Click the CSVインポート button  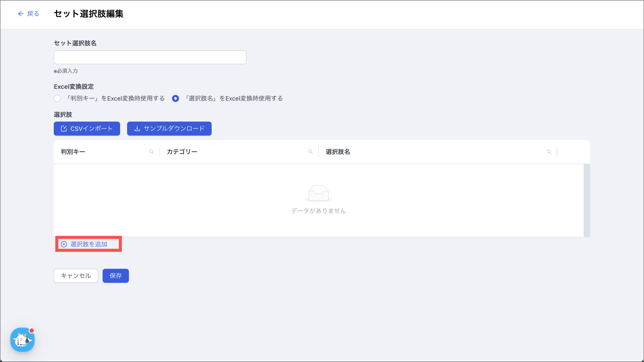pyautogui.click(x=87, y=129)
